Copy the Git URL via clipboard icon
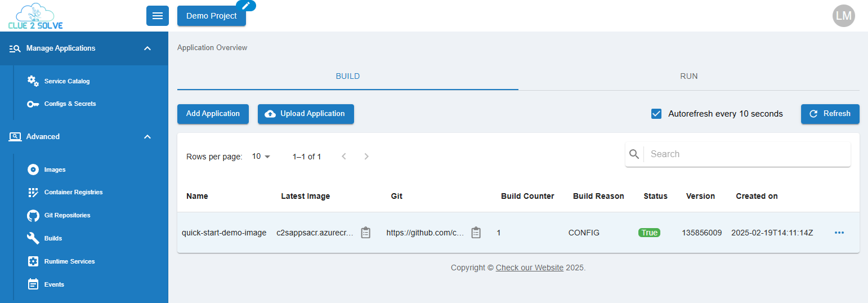Image resolution: width=868 pixels, height=303 pixels. coord(476,233)
